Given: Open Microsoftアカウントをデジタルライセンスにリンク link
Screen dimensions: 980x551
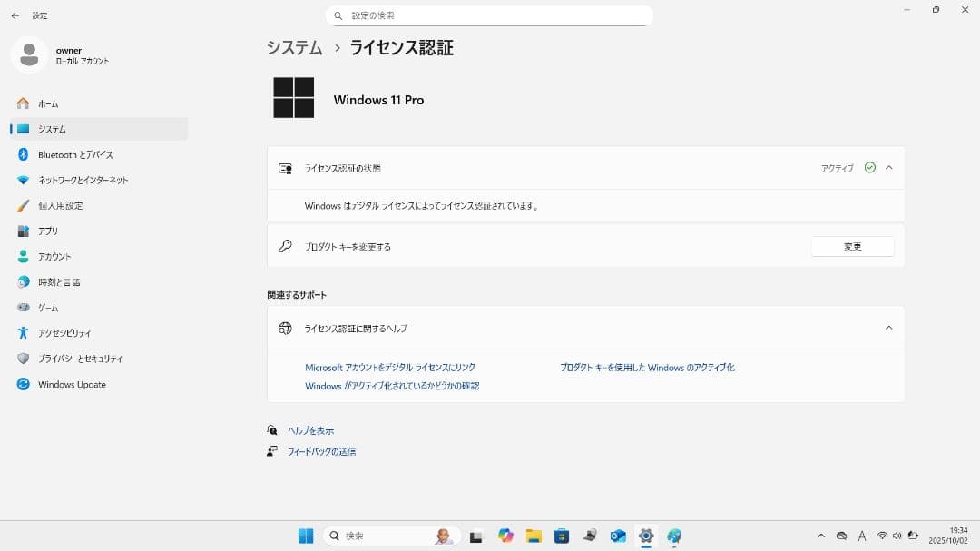Looking at the screenshot, I should (391, 367).
